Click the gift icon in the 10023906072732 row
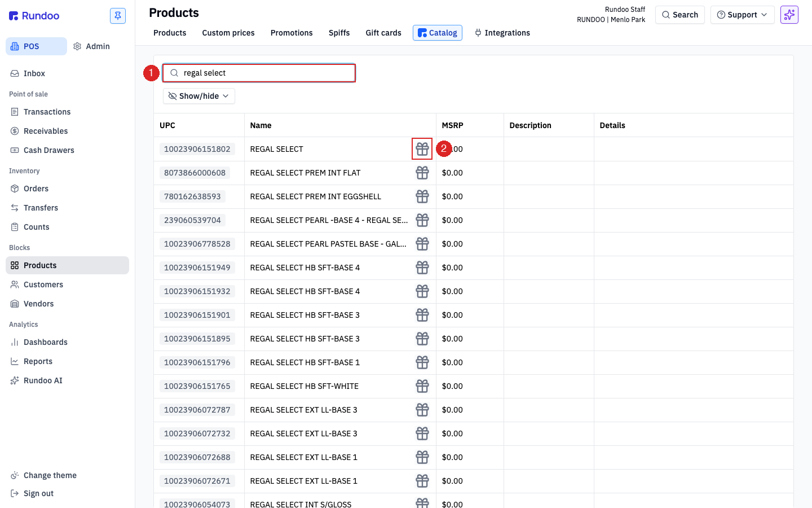Image resolution: width=812 pixels, height=508 pixels. point(422,433)
